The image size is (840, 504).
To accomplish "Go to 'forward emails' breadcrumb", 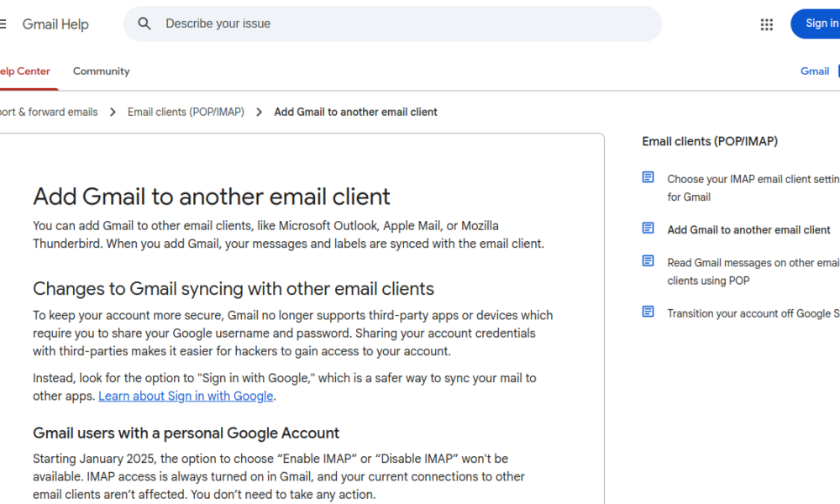I will [49, 112].
